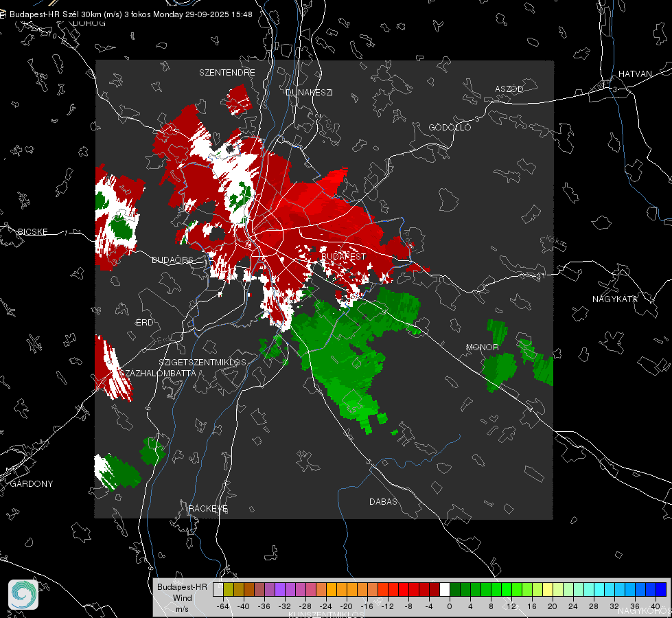Click the BUDAPEST map label

point(344,256)
